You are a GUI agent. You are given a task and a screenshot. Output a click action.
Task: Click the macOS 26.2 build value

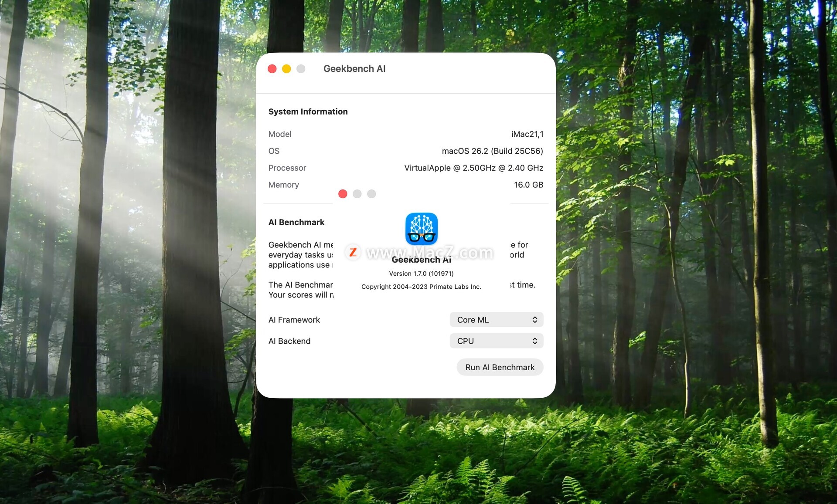coord(492,151)
